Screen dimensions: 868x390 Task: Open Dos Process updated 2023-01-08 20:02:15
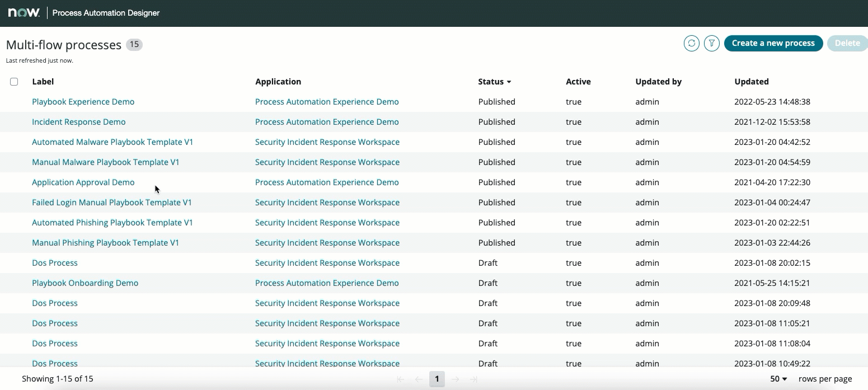[55, 263]
